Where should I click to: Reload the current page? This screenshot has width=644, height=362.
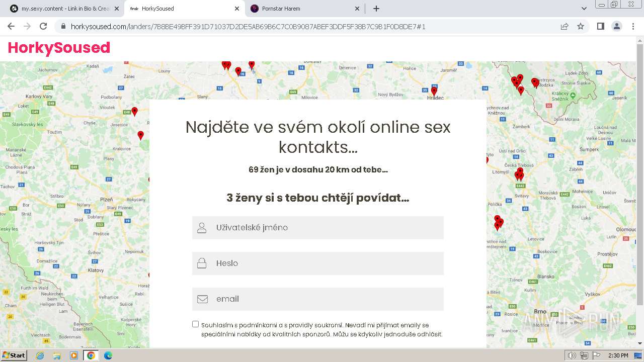43,27
